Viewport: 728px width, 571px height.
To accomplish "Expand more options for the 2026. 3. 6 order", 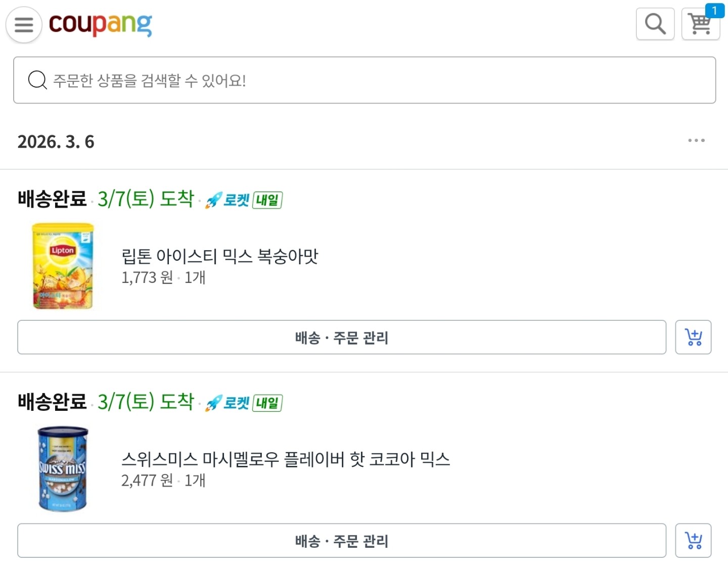I will coord(696,140).
